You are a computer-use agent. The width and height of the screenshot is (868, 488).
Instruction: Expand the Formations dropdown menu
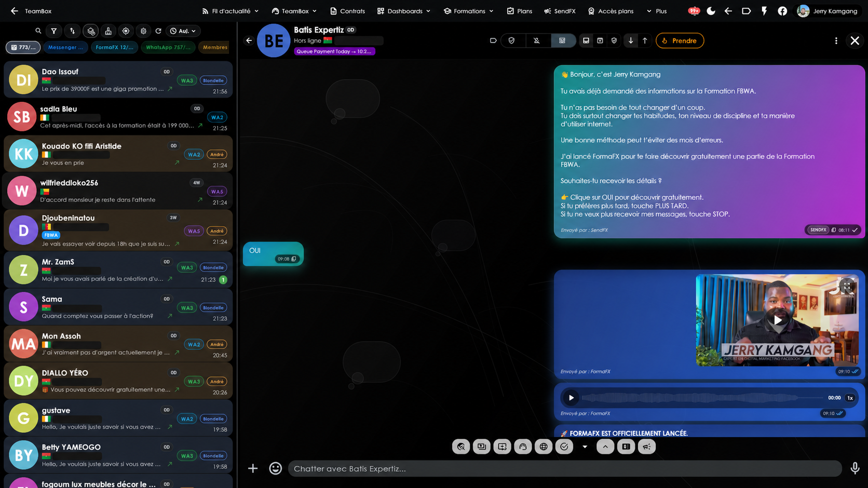[x=469, y=11]
